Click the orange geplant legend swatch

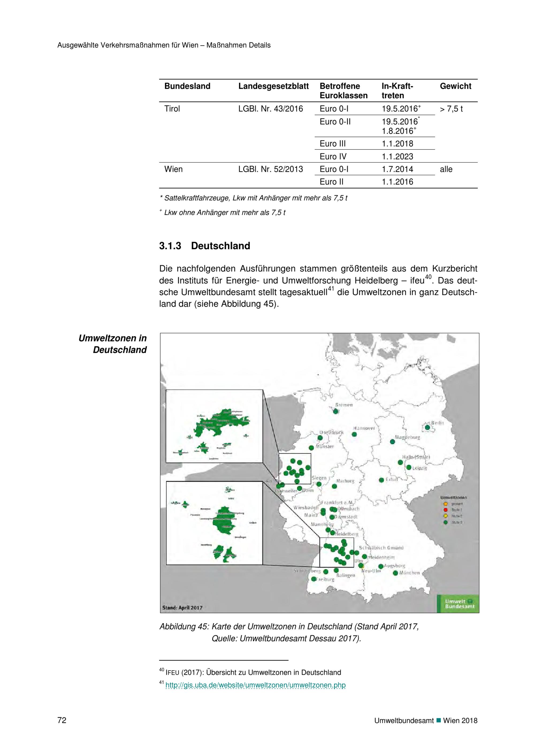[x=445, y=504]
